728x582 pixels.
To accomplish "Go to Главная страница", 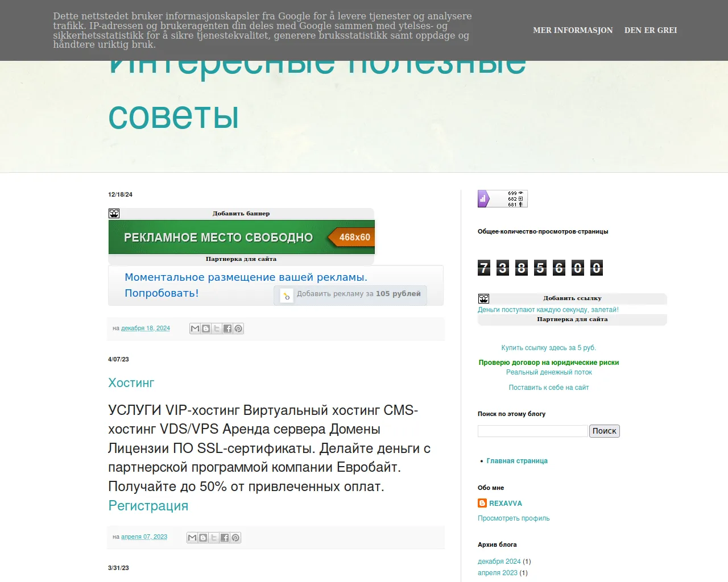I will [x=517, y=461].
